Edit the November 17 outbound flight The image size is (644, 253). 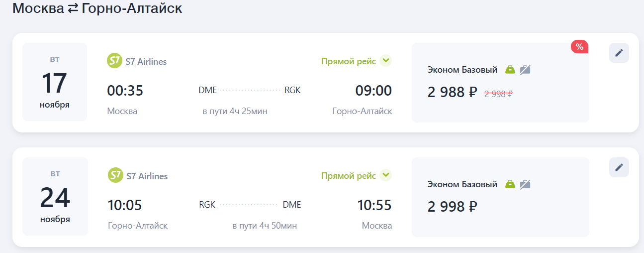tap(619, 53)
